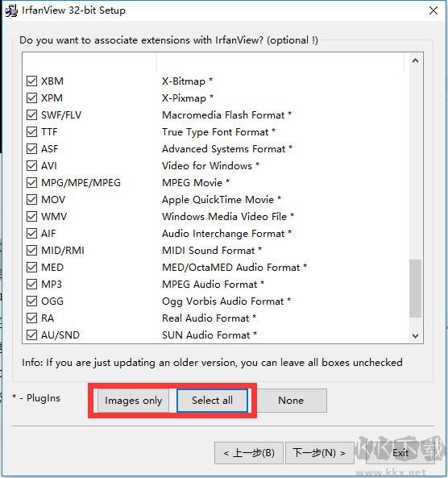The height and width of the screenshot is (478, 448).
Task: Click the list scrollbar up arrow
Action: 415,60
